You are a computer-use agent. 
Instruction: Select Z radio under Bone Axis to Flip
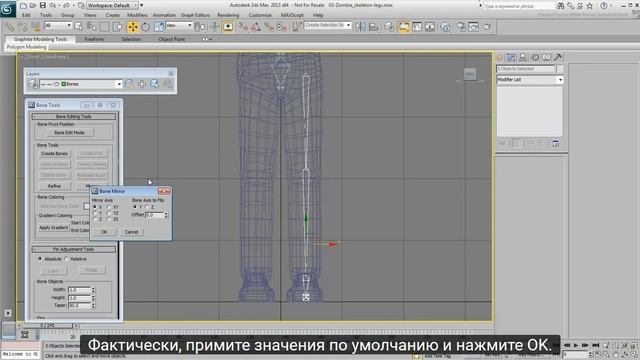tap(147, 207)
